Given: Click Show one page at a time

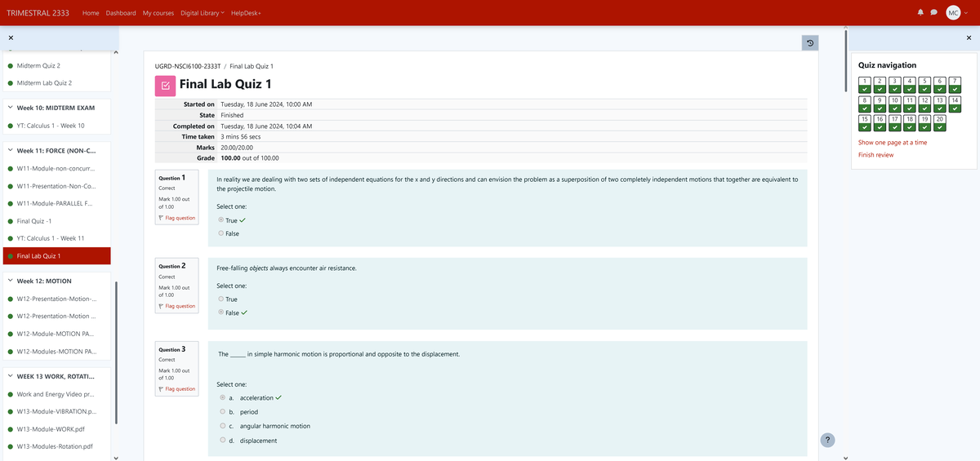Looking at the screenshot, I should 893,142.
